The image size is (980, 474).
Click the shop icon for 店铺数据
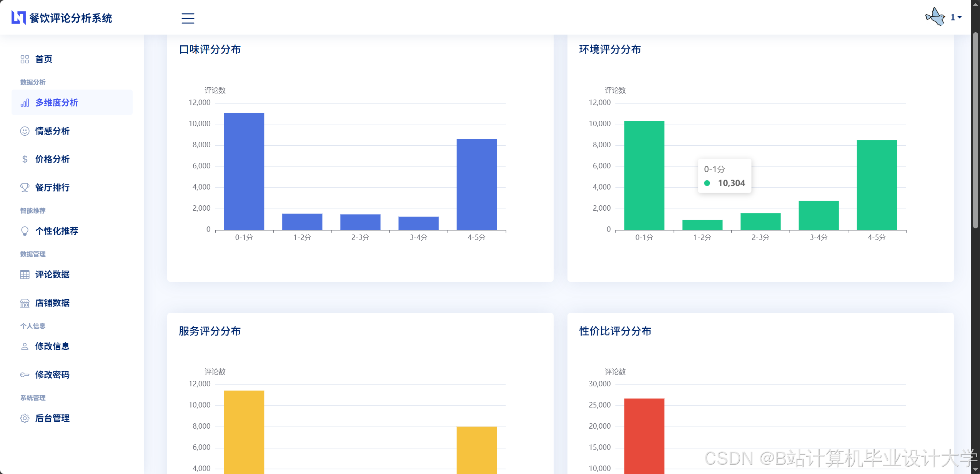pyautogui.click(x=25, y=303)
